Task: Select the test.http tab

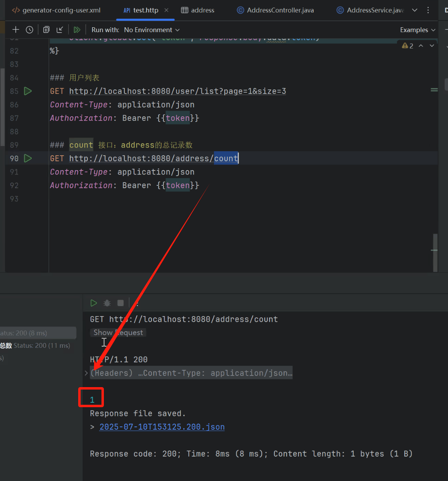Action: (x=146, y=10)
